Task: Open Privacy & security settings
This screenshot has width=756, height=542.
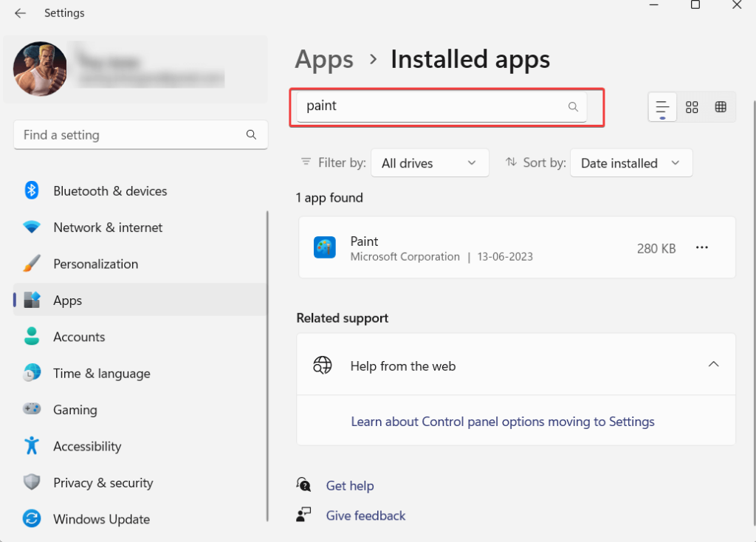Action: (x=140, y=482)
